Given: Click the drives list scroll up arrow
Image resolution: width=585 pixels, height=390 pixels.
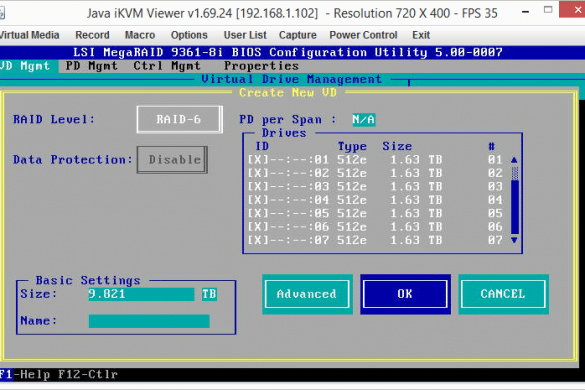Looking at the screenshot, I should click(514, 160).
